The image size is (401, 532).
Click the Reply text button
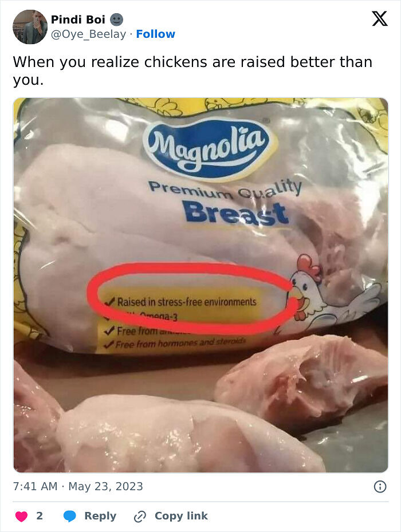pyautogui.click(x=100, y=516)
